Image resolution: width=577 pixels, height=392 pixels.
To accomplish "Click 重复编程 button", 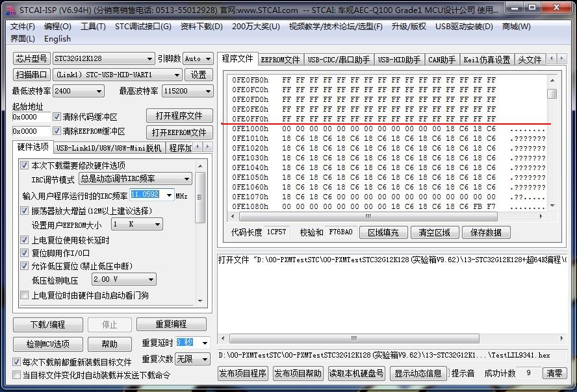I will coord(171,324).
